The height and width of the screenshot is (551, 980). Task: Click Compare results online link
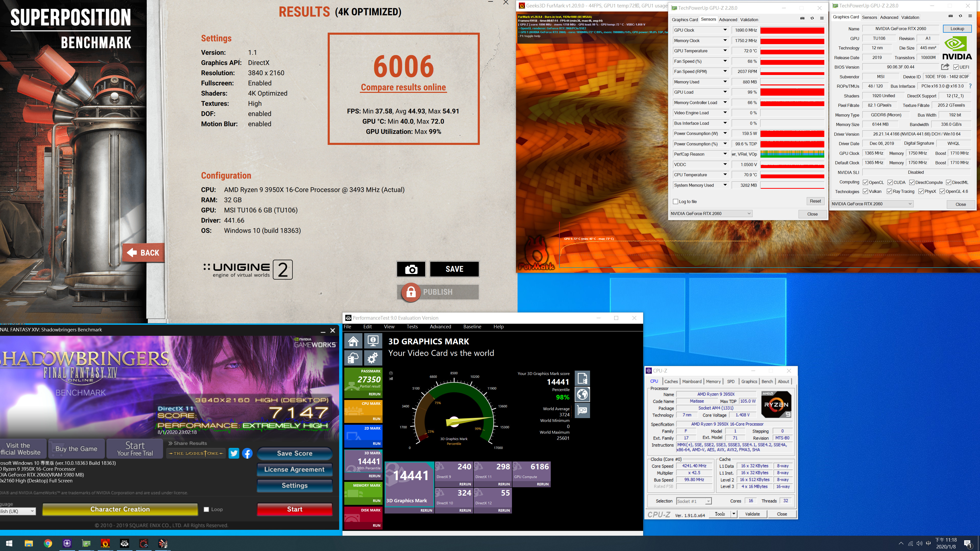403,87
